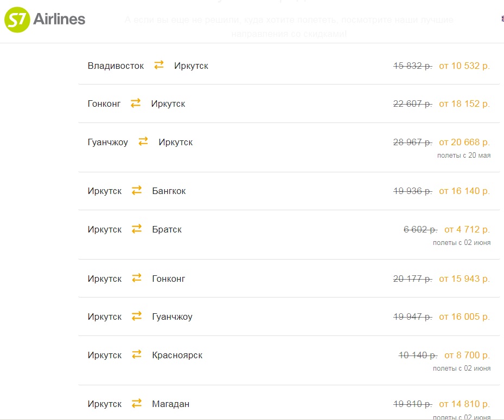Screen dimensions: 504x420
Task: Choose Бангкок destination in route list
Action: (169, 191)
